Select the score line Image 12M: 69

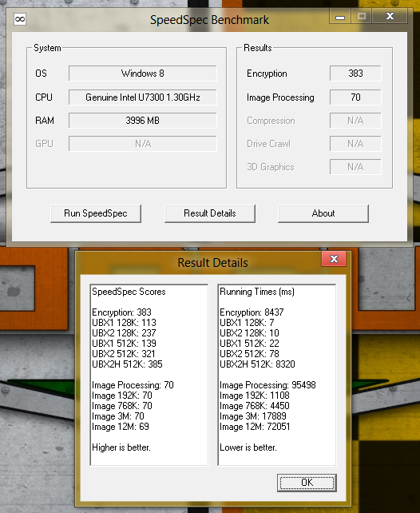(121, 427)
